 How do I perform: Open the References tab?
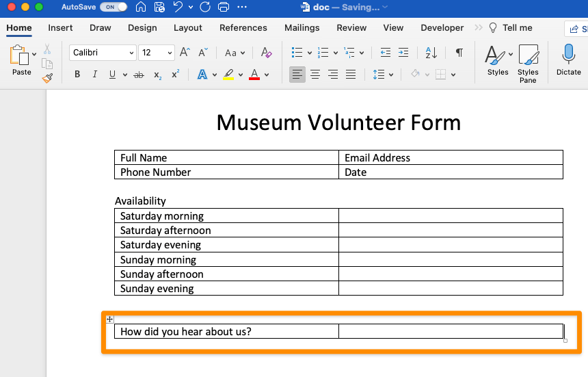(243, 28)
